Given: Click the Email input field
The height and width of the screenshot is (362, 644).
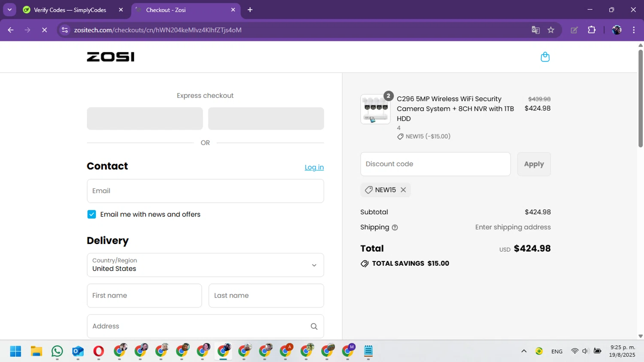Looking at the screenshot, I should click(205, 191).
